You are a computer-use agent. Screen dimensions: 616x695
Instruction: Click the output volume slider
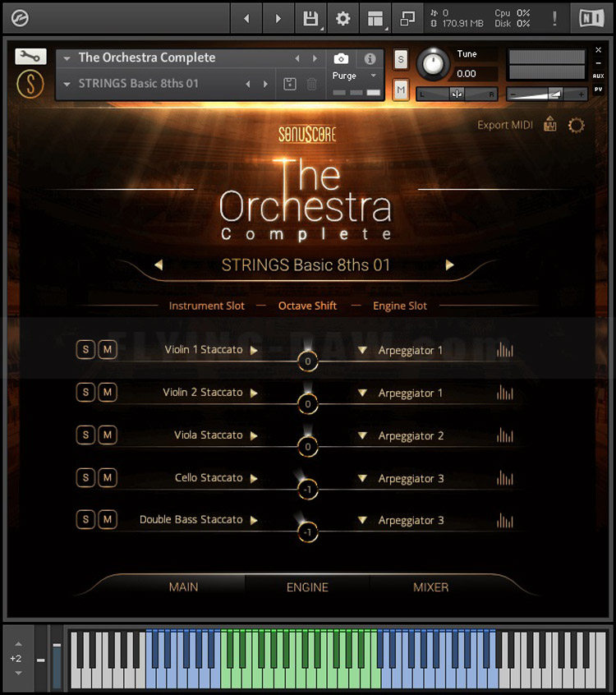547,94
